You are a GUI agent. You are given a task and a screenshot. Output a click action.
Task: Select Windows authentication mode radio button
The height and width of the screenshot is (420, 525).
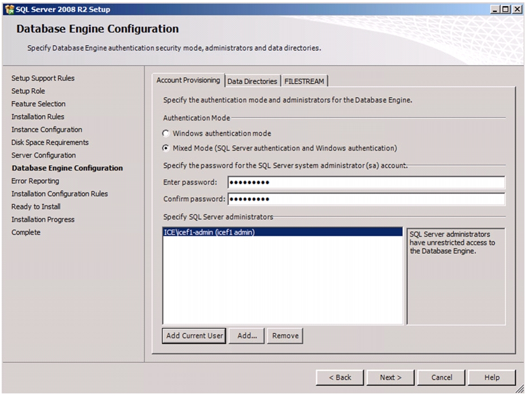(166, 133)
